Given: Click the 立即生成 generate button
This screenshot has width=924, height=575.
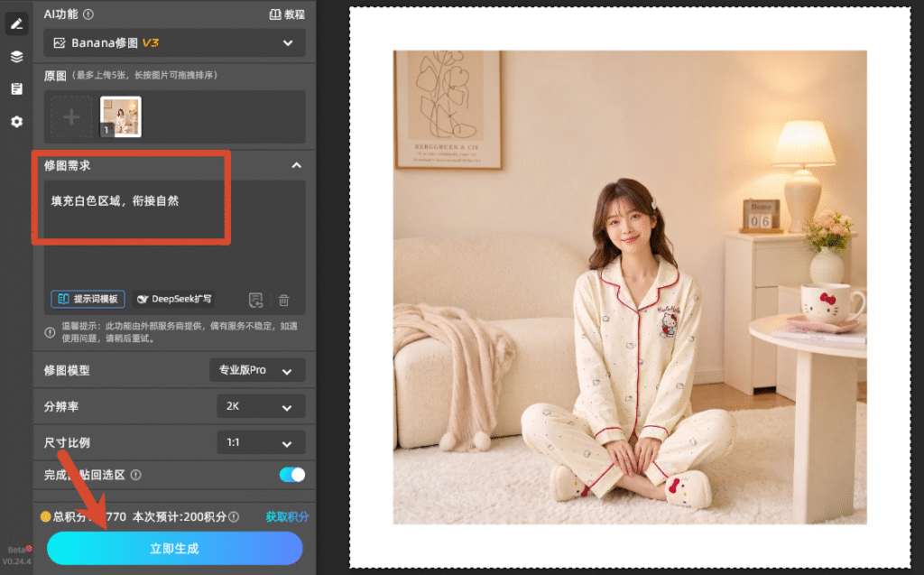Looking at the screenshot, I should tap(174, 549).
